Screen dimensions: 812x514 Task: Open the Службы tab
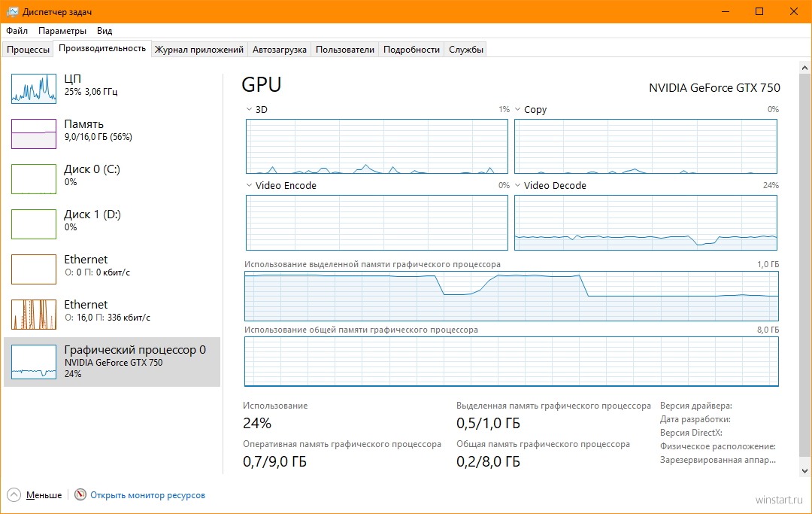click(465, 49)
